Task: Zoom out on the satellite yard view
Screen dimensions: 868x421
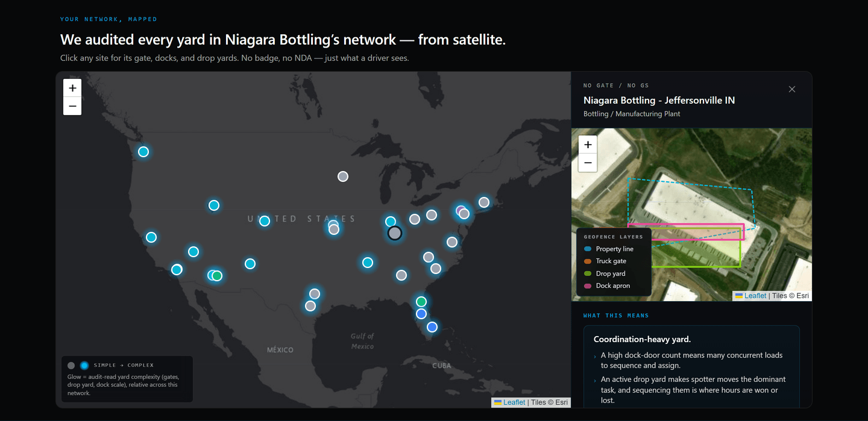Action: coord(588,163)
